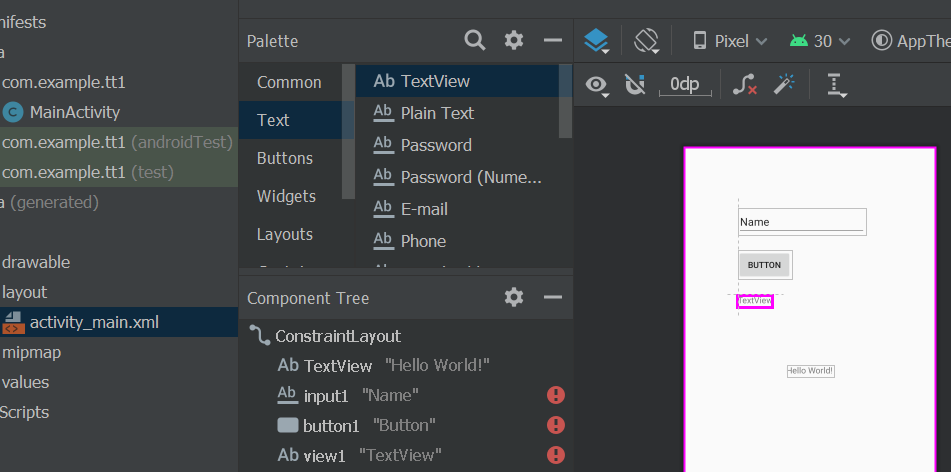Open Guidelines dropdown icon
This screenshot has height=472, width=951.
click(837, 85)
